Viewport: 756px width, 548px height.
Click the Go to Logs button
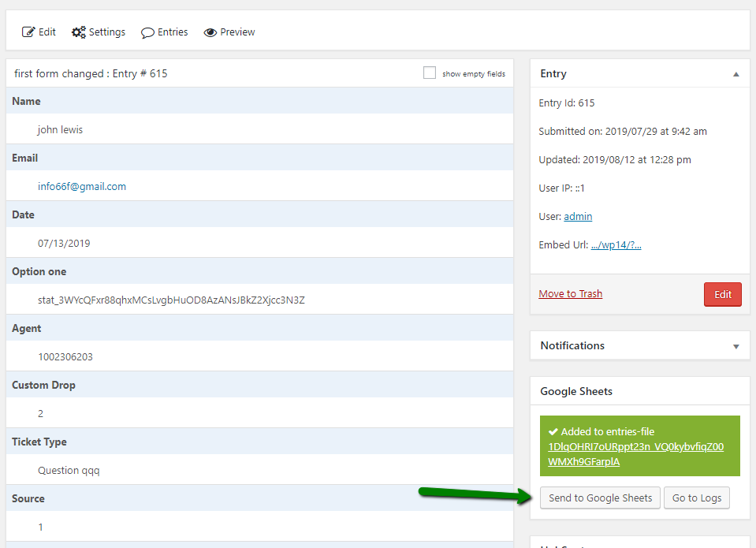pos(697,498)
